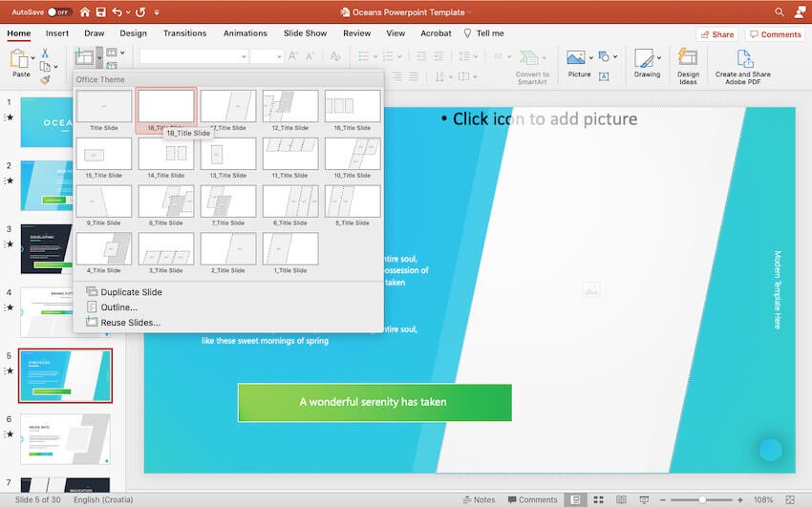Screen dimensions: 812x507
Task: Expand the Shapes dropdown arrow
Action: [x=616, y=56]
